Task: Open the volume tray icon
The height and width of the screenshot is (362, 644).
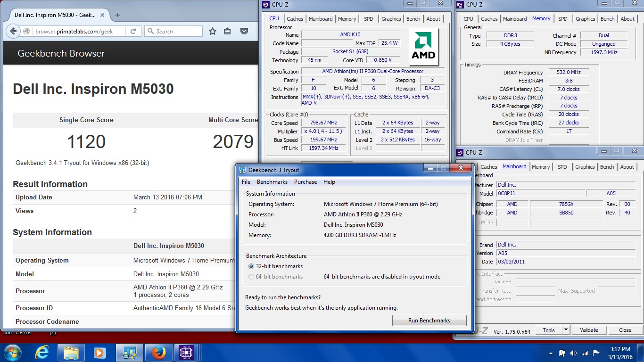Action: click(x=573, y=353)
